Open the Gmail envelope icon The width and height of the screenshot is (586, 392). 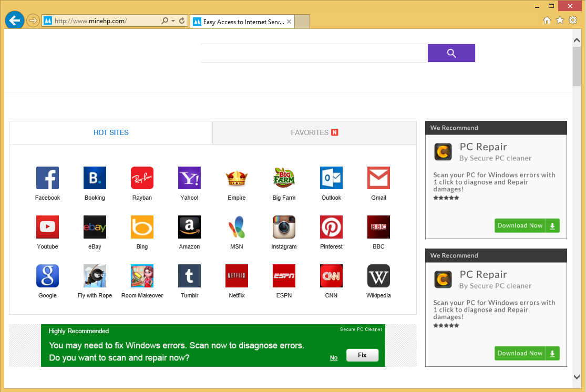tap(378, 178)
